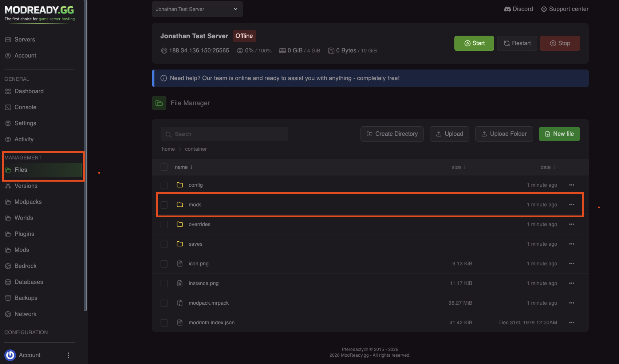Check the select-all checkbox in the file list header

click(x=164, y=167)
